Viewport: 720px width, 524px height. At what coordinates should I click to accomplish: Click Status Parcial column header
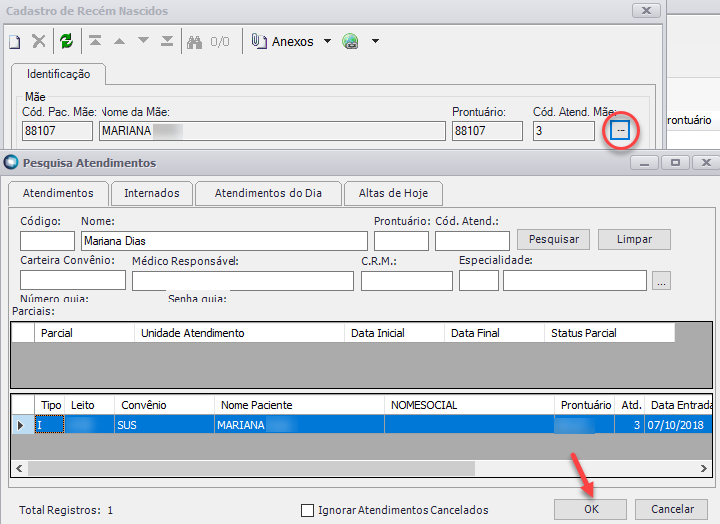click(609, 333)
